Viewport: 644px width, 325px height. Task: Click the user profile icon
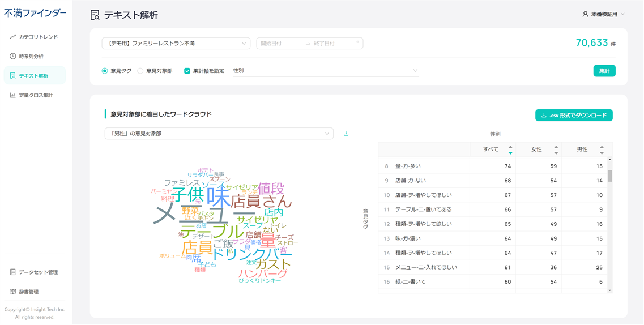pyautogui.click(x=585, y=14)
